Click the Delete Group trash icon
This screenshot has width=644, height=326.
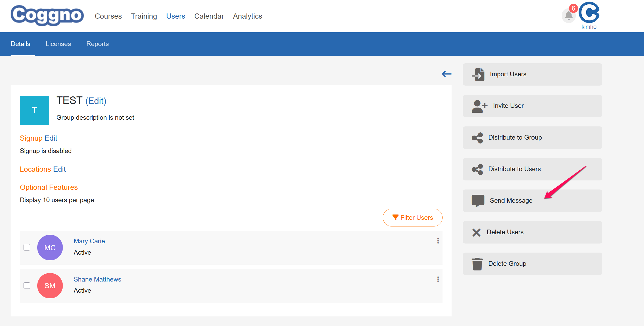point(477,264)
